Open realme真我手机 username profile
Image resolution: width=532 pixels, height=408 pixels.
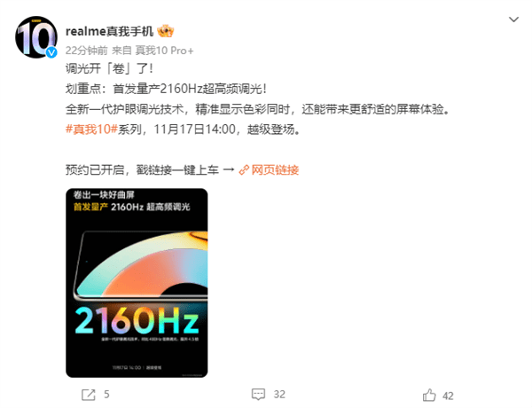click(109, 31)
